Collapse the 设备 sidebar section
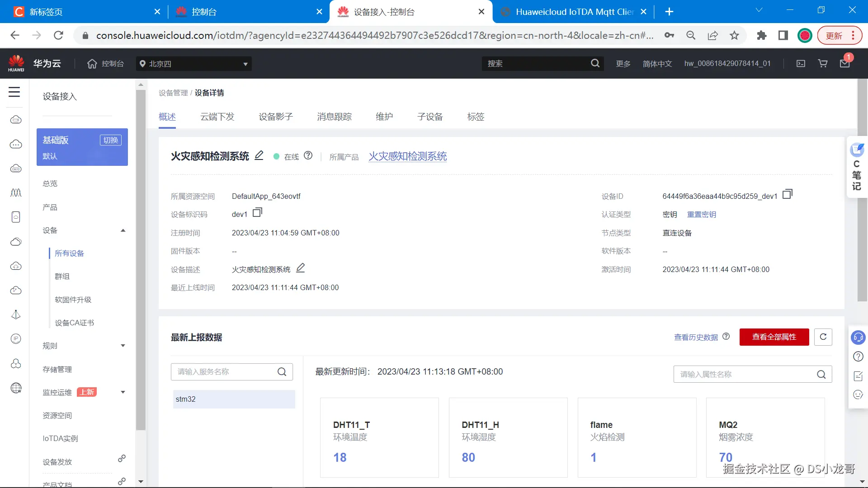The width and height of the screenshot is (868, 488). pos(123,231)
